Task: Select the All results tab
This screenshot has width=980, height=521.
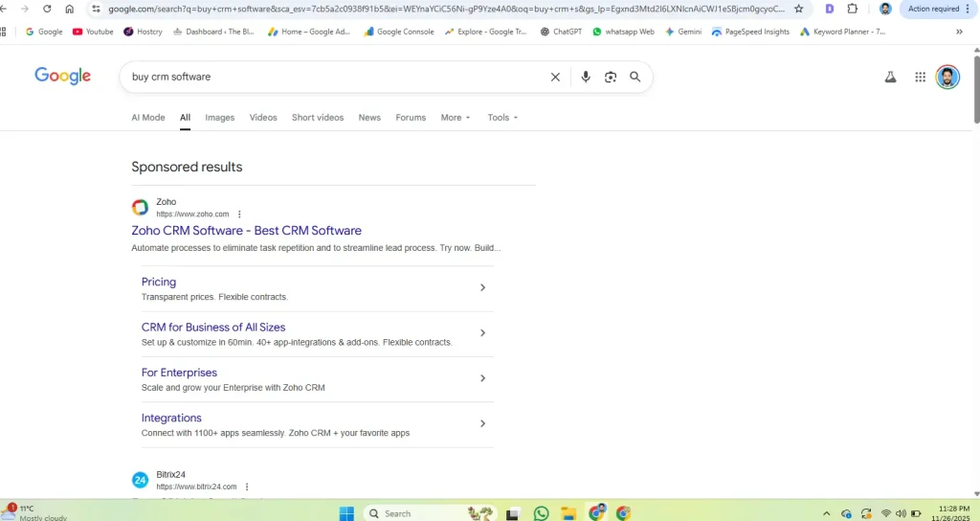Action: [x=185, y=118]
